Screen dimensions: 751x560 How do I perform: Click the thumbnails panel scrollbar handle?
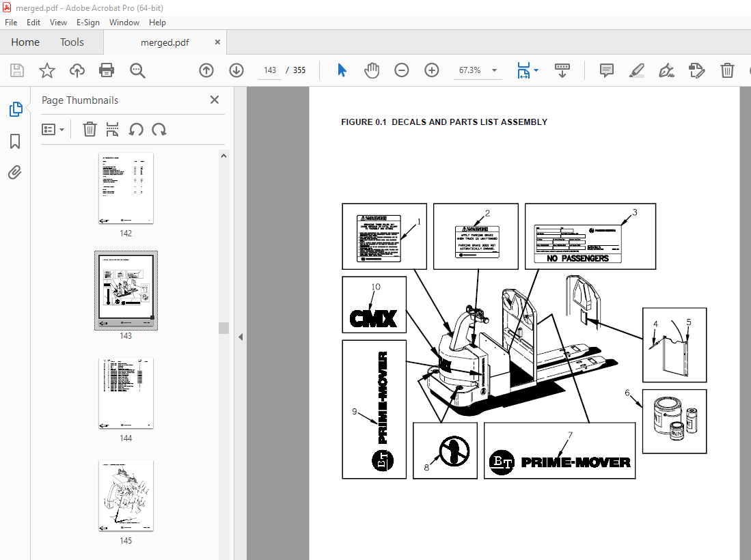click(x=223, y=328)
